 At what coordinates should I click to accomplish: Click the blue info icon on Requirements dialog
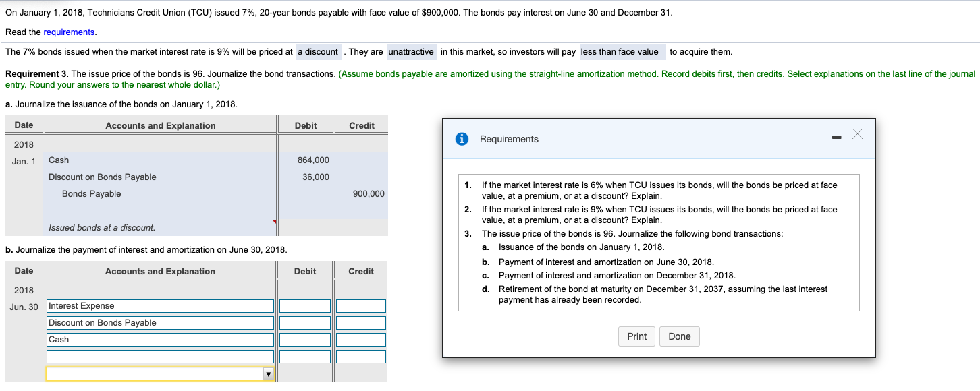[461, 138]
